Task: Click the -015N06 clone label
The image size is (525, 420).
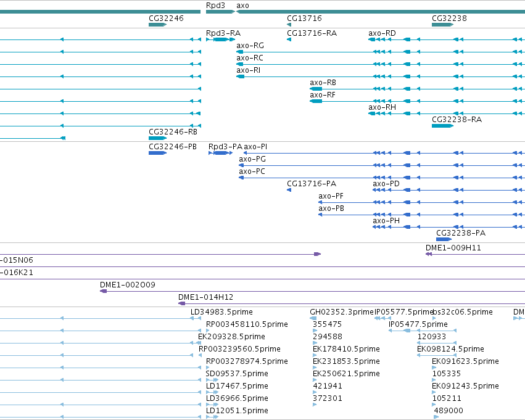Action: 17,260
